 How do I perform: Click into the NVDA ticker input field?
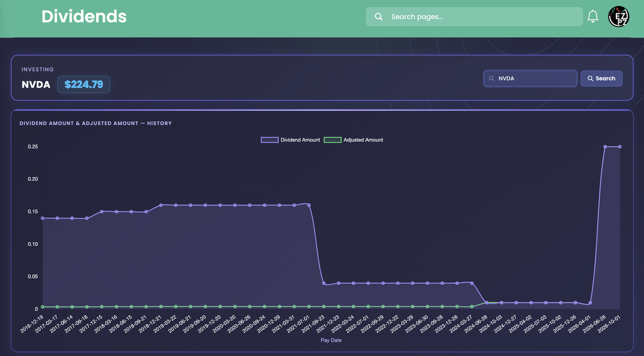[530, 79]
